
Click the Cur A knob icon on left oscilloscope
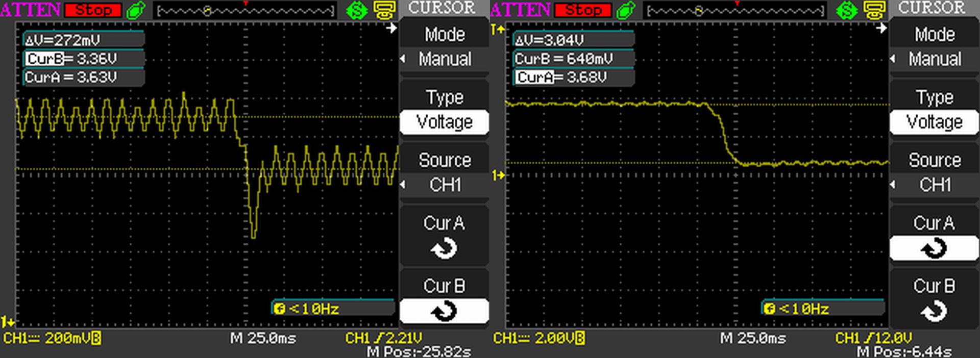point(444,249)
